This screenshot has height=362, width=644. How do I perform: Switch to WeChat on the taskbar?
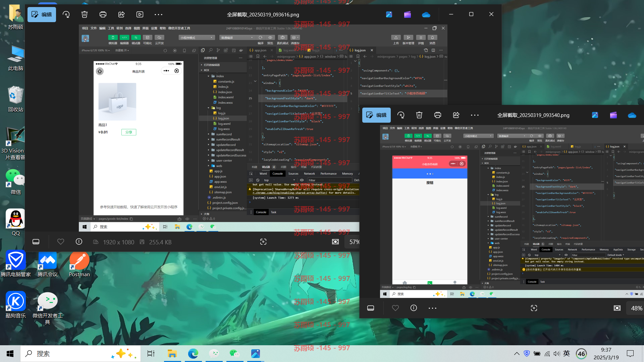point(235,354)
